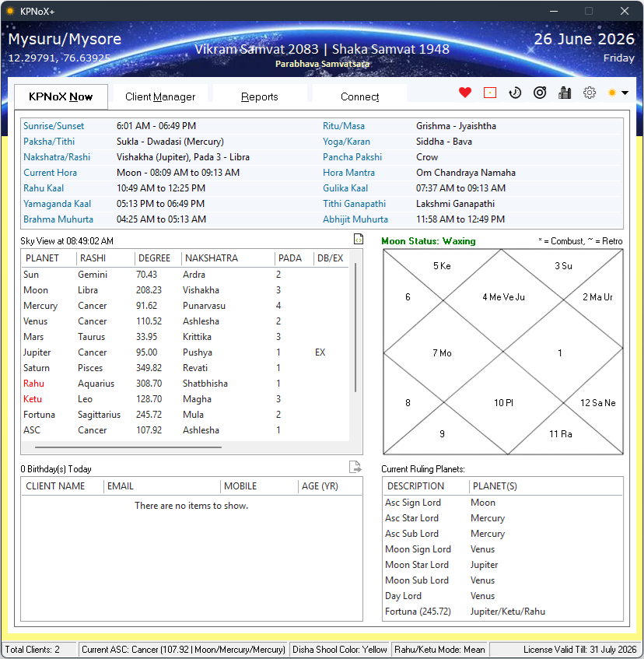Open the red square chart icon
Image resolution: width=644 pixels, height=659 pixels.
point(490,93)
